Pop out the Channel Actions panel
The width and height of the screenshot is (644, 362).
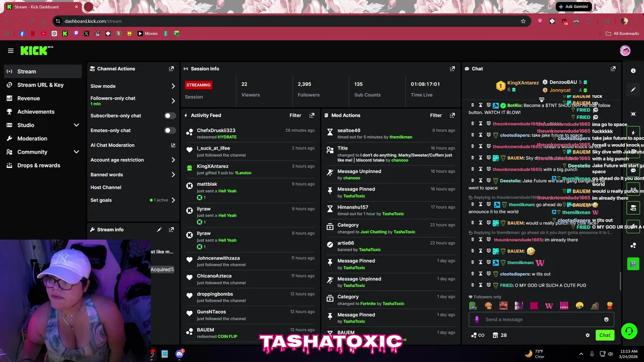tap(171, 69)
